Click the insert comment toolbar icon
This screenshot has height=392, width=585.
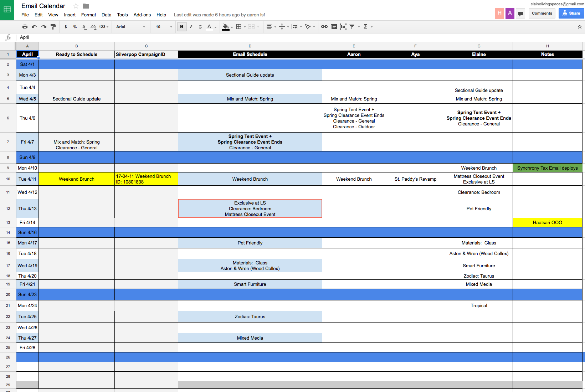click(x=334, y=27)
